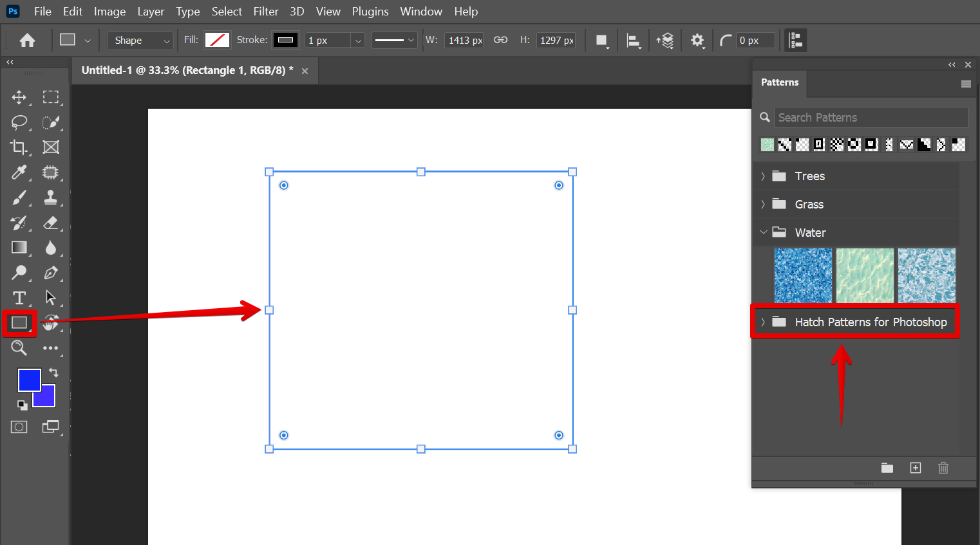
Task: Collapse the Water patterns folder
Action: tap(763, 232)
